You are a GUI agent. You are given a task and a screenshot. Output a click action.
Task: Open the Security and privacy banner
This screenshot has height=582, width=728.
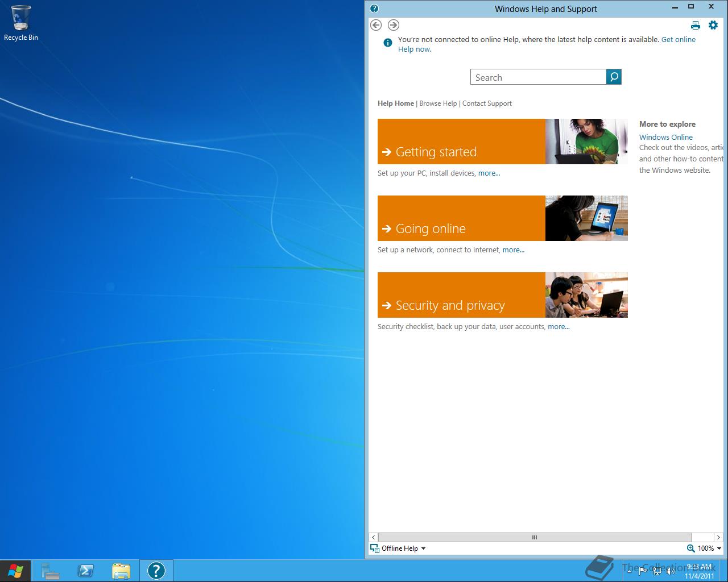pos(461,295)
